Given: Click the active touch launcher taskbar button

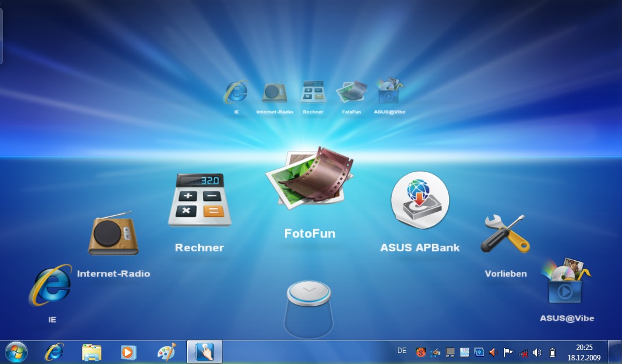Looking at the screenshot, I should [x=205, y=352].
